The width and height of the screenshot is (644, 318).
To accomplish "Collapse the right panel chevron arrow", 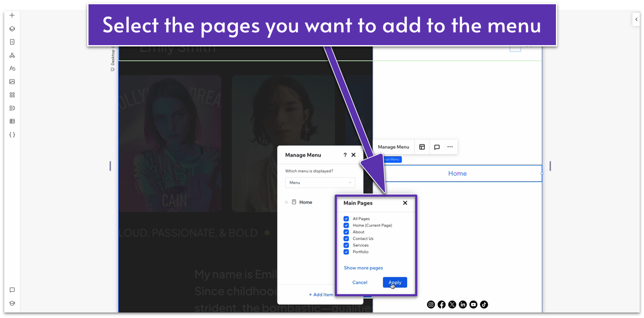I will 636,19.
